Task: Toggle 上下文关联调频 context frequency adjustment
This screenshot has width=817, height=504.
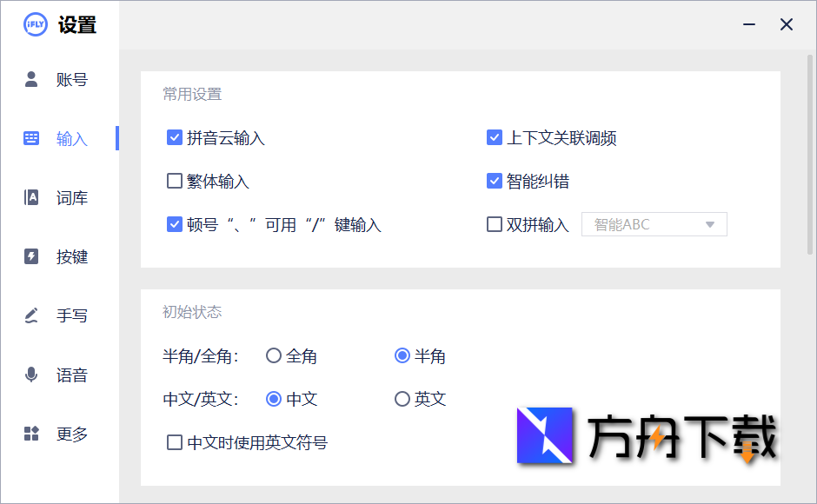Action: [495, 137]
